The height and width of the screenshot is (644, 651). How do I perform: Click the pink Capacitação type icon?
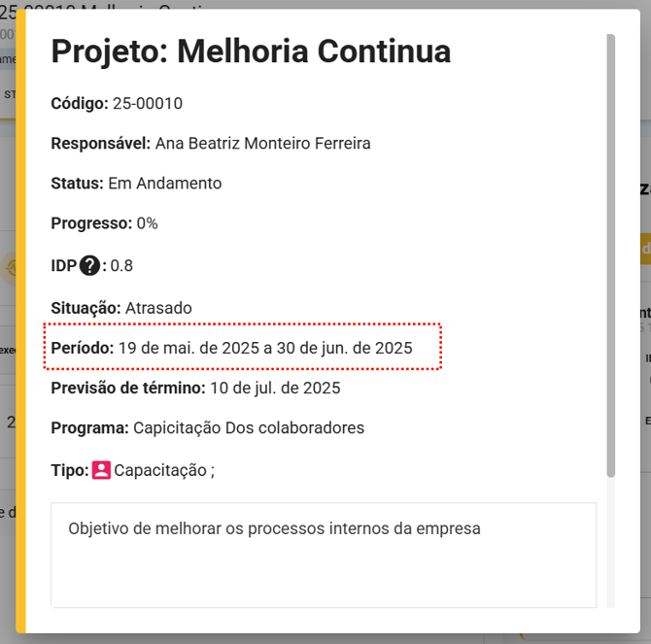101,470
